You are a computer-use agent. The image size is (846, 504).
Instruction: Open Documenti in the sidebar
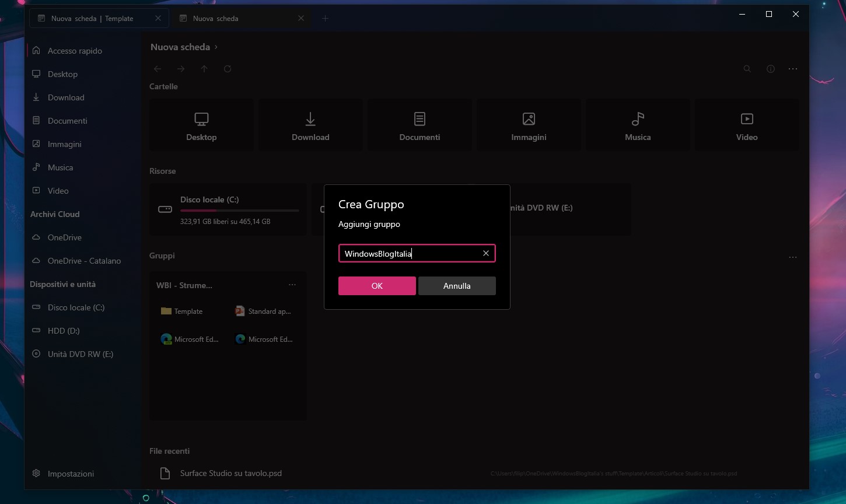[x=82, y=121]
